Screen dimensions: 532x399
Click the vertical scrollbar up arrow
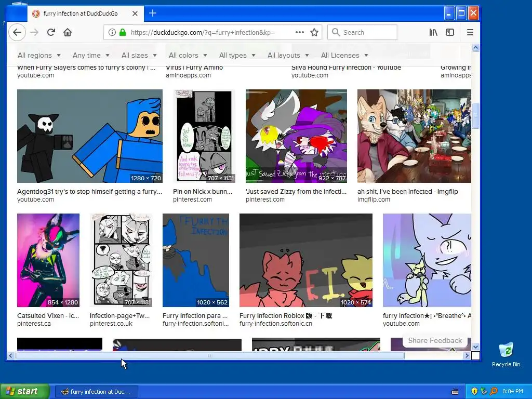coord(476,47)
